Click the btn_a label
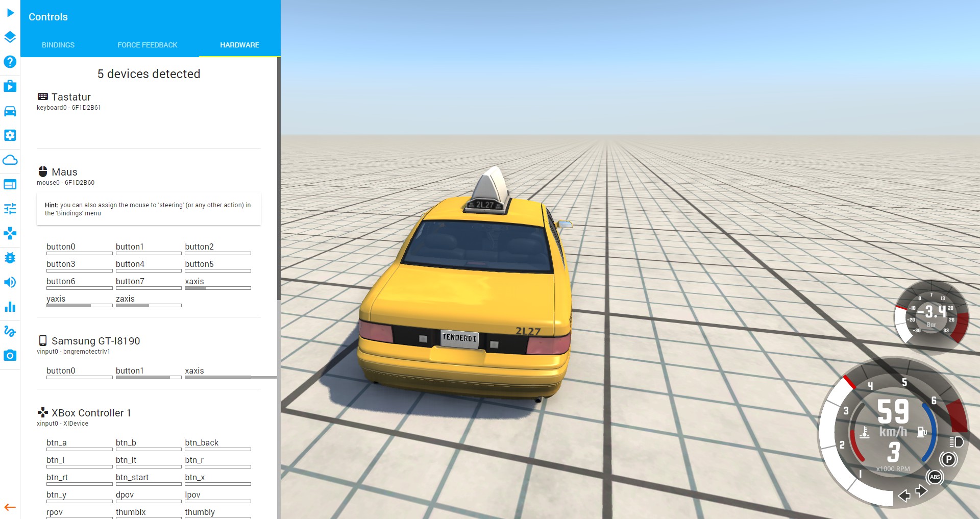This screenshot has height=519, width=980. tap(57, 442)
